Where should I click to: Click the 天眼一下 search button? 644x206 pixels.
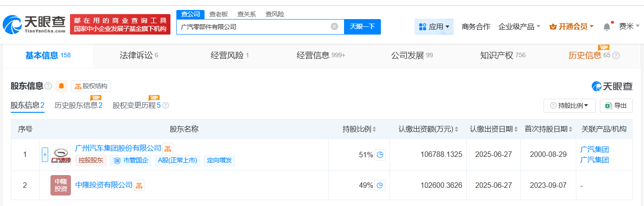pyautogui.click(x=362, y=26)
